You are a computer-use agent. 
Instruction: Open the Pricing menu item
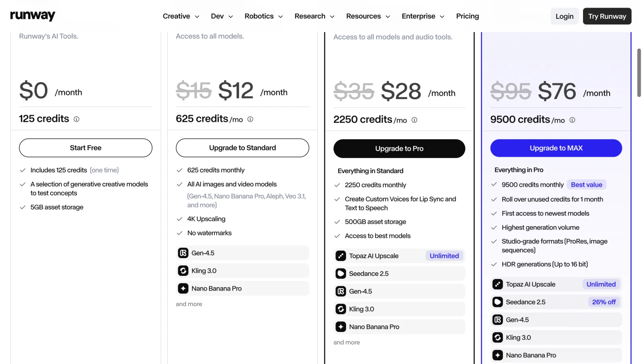click(467, 16)
